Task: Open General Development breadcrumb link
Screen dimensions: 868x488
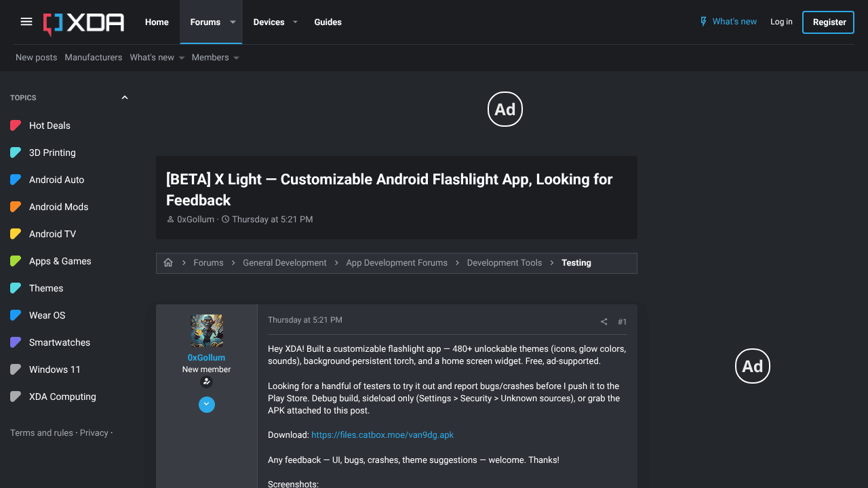Action: (285, 263)
